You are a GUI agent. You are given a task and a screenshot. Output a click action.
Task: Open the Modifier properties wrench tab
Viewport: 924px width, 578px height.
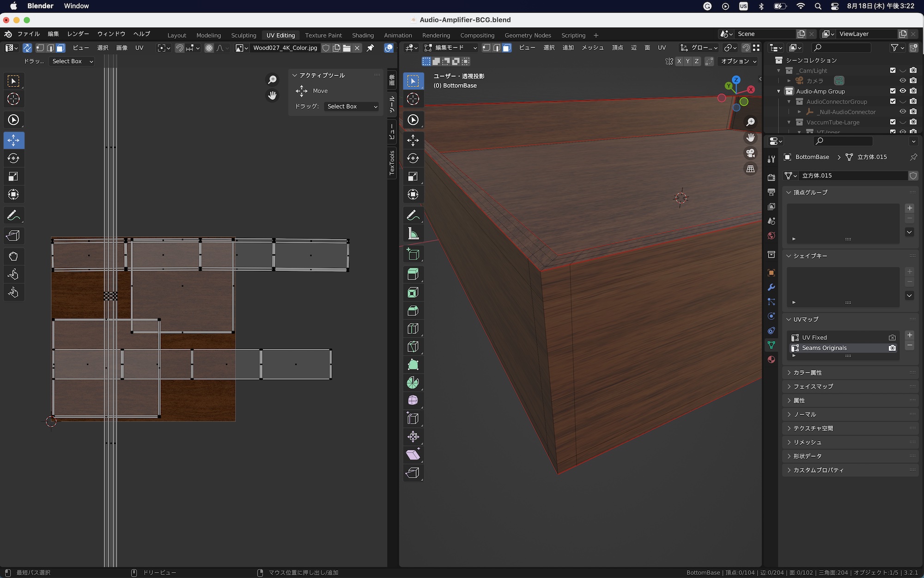point(771,287)
